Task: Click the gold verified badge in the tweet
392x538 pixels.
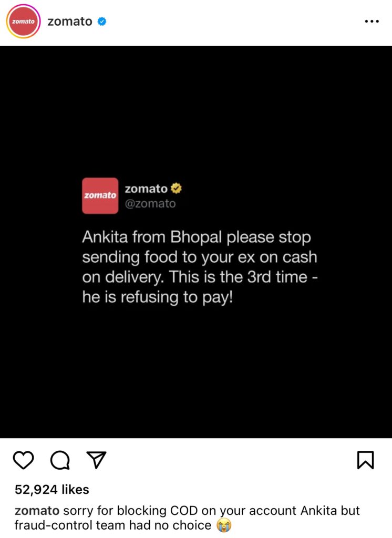Action: tap(177, 189)
